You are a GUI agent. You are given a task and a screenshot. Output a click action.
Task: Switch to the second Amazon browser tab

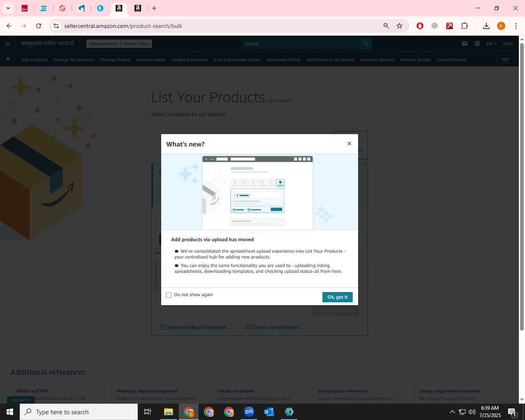tap(138, 8)
